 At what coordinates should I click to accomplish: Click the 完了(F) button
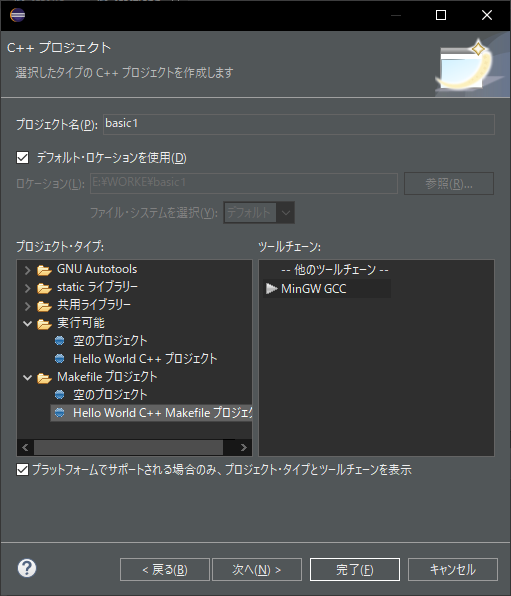pyautogui.click(x=355, y=569)
